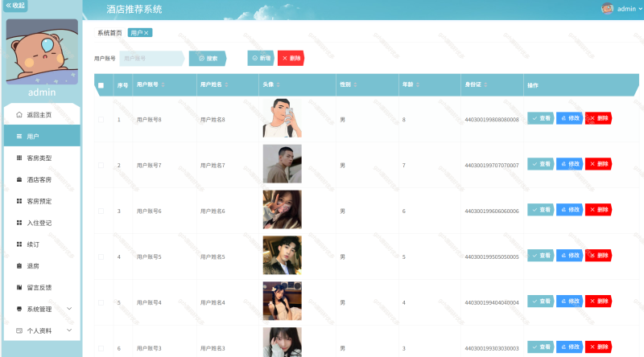Click the 新增 button above the table

260,58
